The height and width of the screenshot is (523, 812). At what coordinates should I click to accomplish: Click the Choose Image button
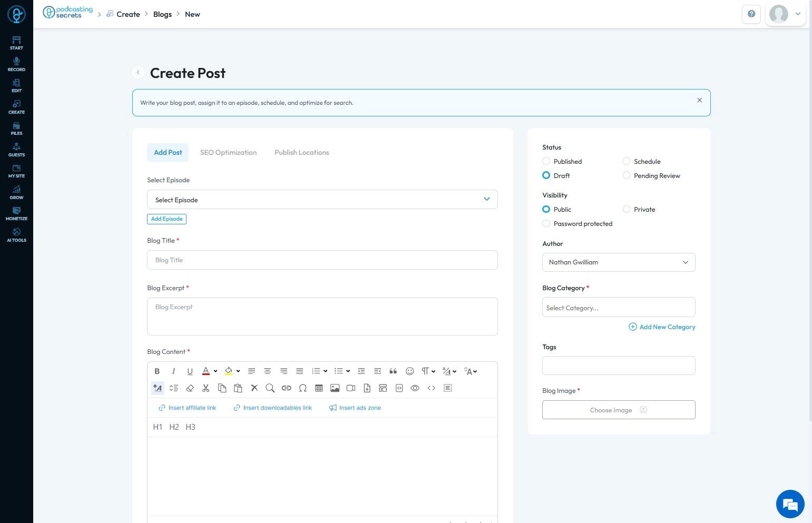click(x=619, y=410)
